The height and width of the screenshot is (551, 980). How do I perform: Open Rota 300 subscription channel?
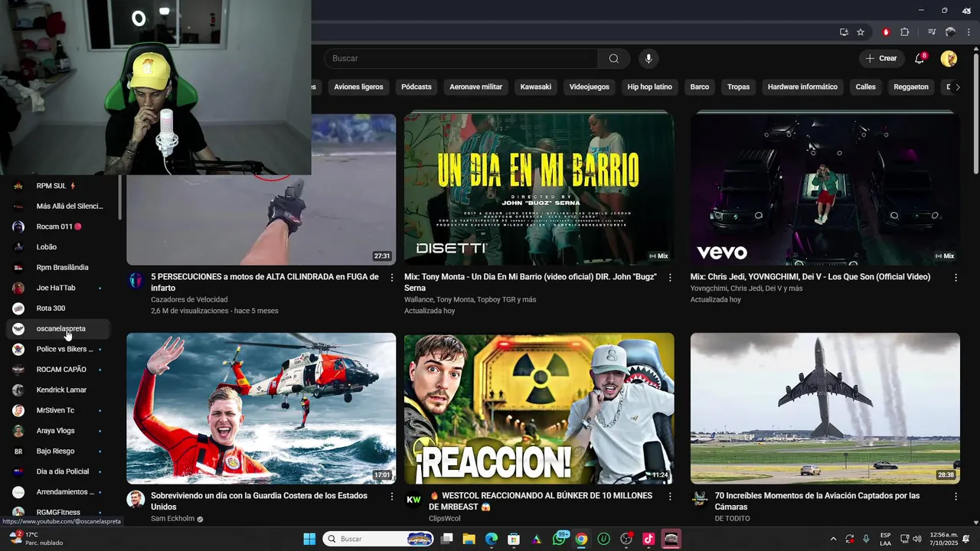(x=58, y=308)
